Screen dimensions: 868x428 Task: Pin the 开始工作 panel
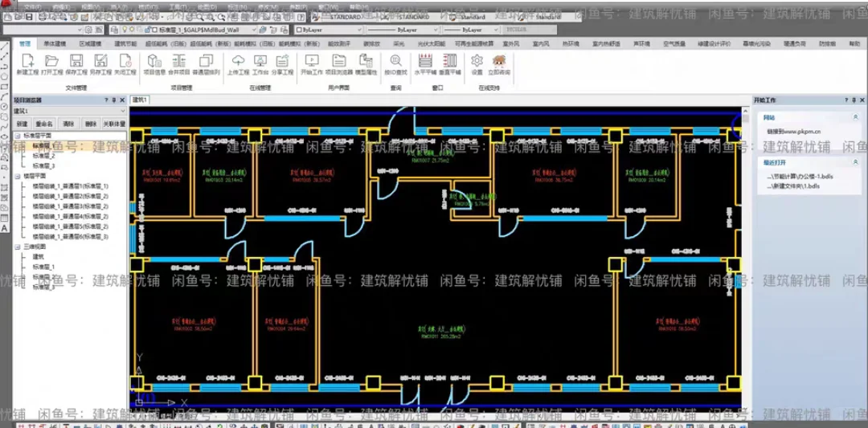[854, 100]
